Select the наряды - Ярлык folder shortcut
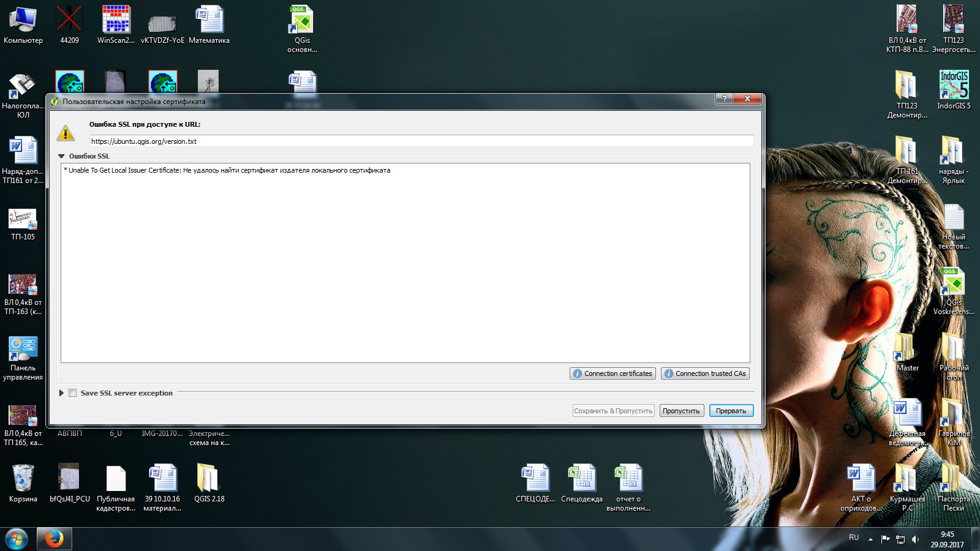 pos(954,160)
